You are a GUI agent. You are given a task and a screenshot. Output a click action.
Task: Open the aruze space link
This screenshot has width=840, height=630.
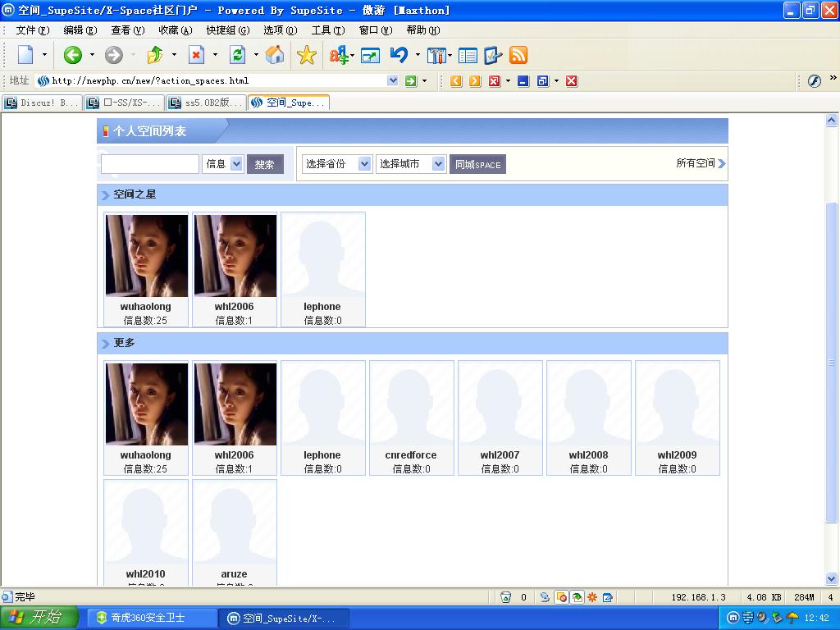[234, 573]
